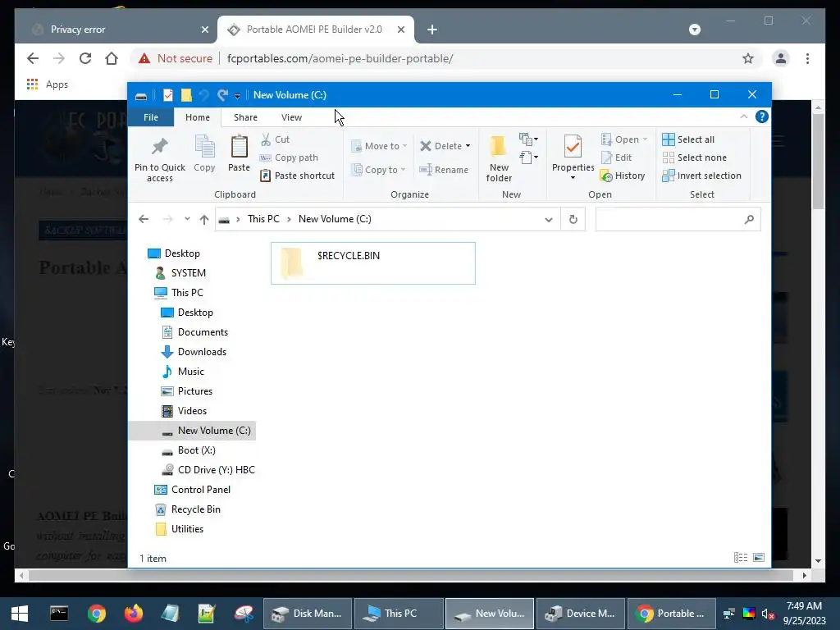The width and height of the screenshot is (840, 630).
Task: Click the Delete button in Organize
Action: [445, 146]
